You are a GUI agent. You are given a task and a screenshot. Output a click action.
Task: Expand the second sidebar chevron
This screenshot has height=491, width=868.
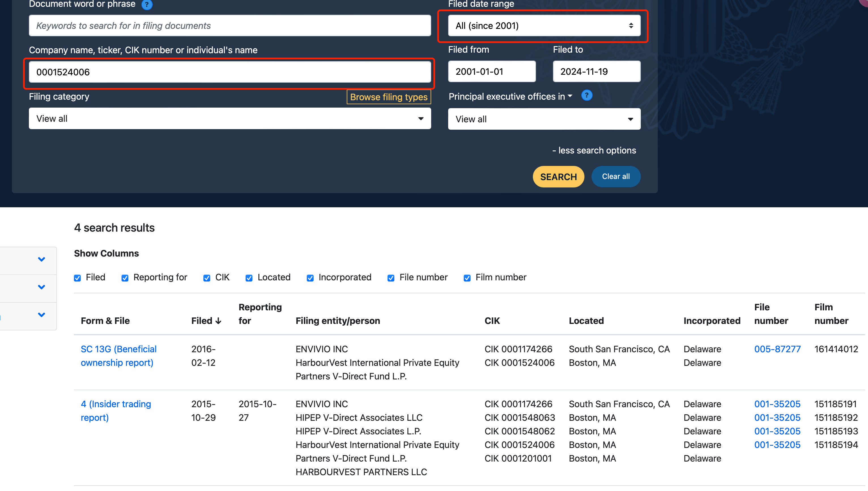pyautogui.click(x=41, y=287)
